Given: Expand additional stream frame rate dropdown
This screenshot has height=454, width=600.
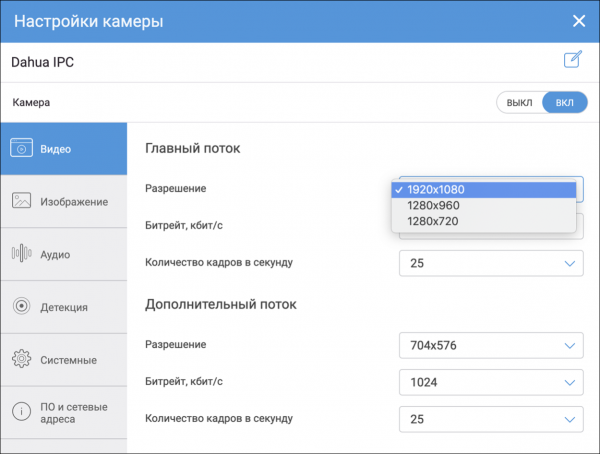Looking at the screenshot, I should click(x=490, y=418).
